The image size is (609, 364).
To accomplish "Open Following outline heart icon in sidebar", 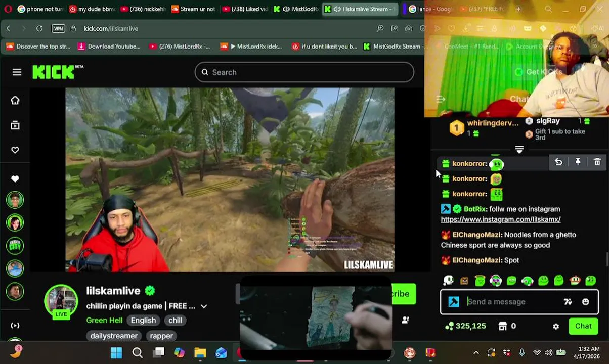I will click(x=15, y=150).
